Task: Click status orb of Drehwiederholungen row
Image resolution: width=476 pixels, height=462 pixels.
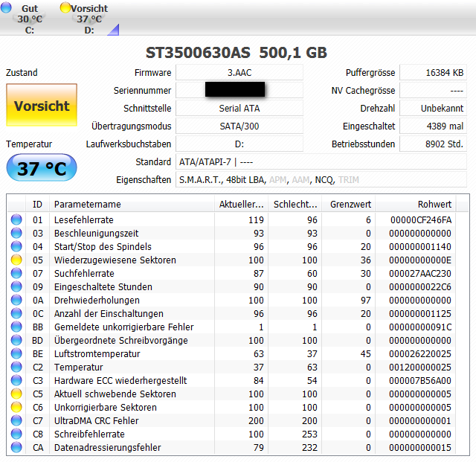Action: click(16, 300)
